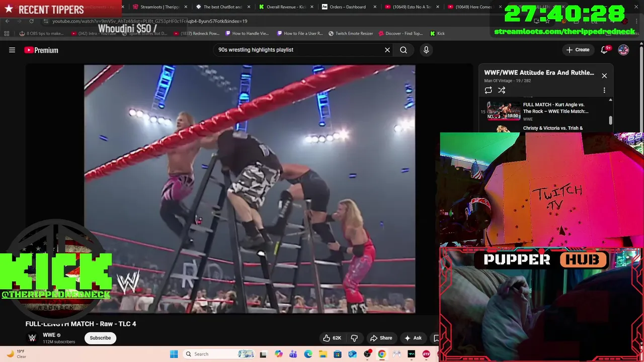Dislike the TLC 4 video
This screenshot has height=362, width=644.
(354, 338)
